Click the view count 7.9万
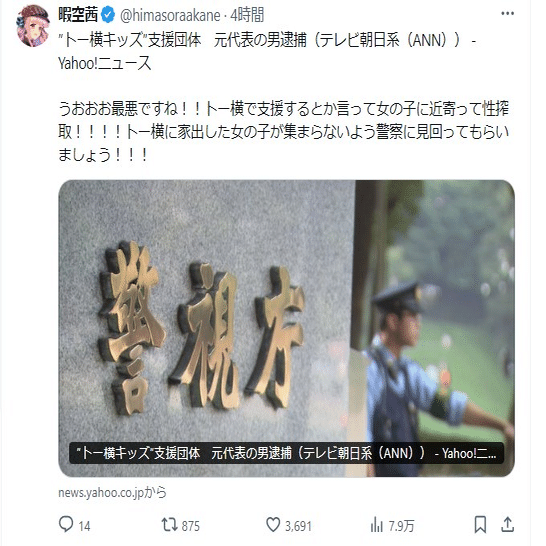This screenshot has width=546, height=546. (x=401, y=526)
